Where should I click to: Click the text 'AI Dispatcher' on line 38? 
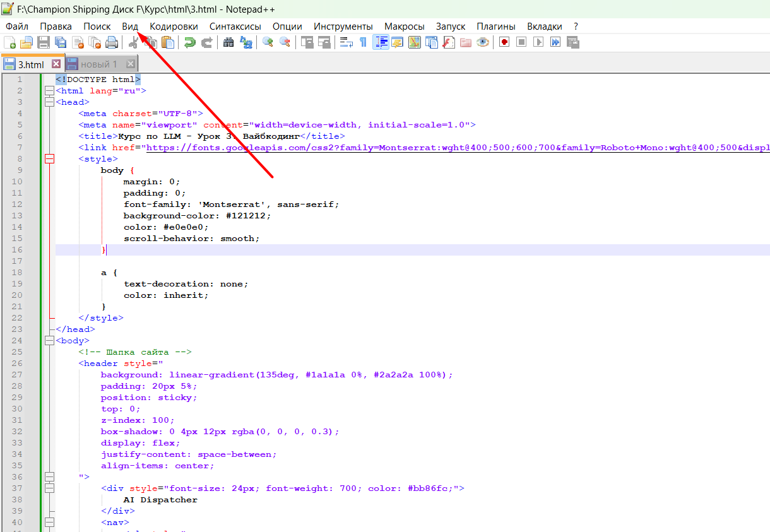(x=160, y=500)
